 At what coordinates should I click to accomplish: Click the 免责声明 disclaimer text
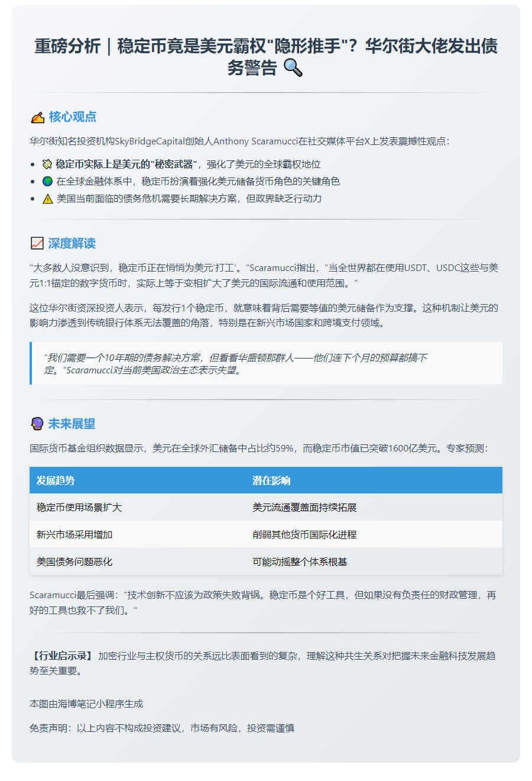click(x=162, y=728)
